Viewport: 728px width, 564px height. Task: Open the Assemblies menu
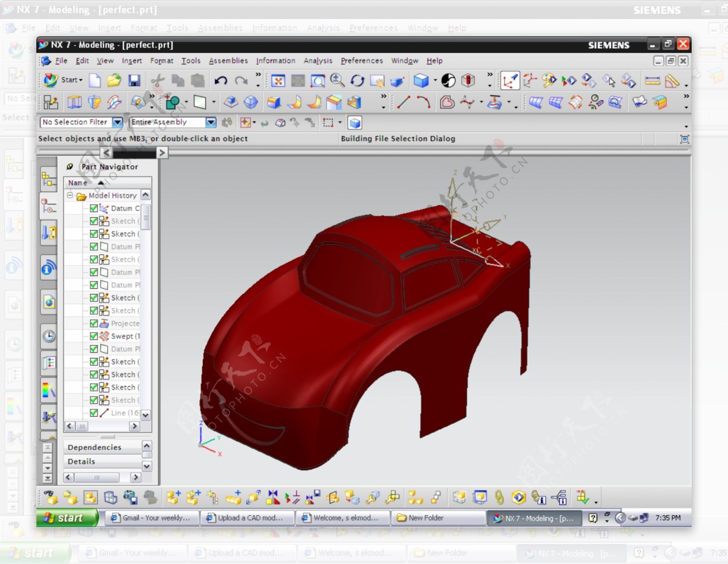[228, 60]
